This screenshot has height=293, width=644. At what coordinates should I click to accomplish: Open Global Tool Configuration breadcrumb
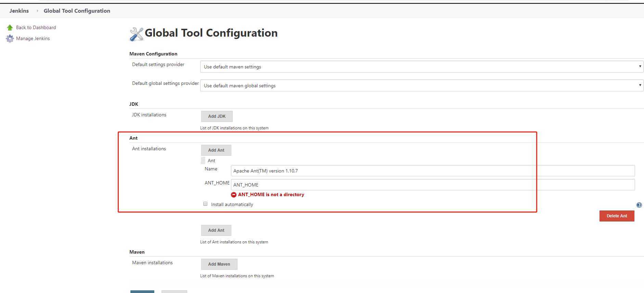pos(77,11)
